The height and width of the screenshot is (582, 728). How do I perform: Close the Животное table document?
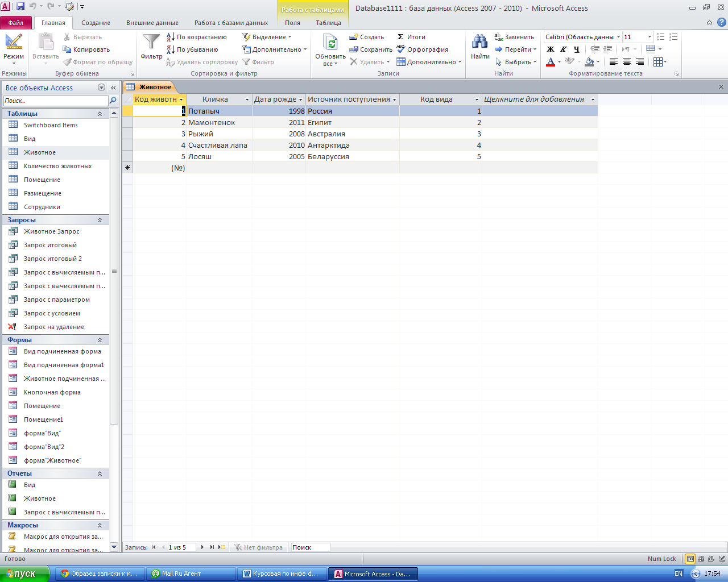pos(721,87)
